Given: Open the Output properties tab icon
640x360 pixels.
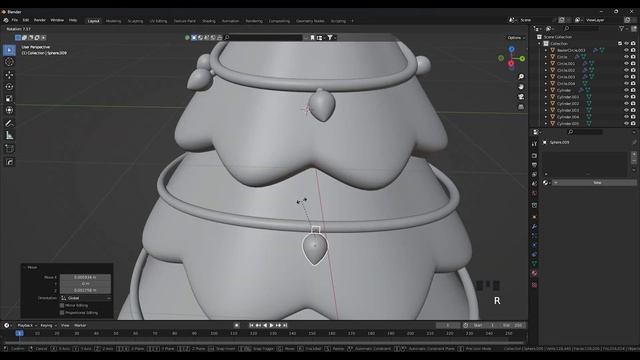Looking at the screenshot, I should (534, 165).
